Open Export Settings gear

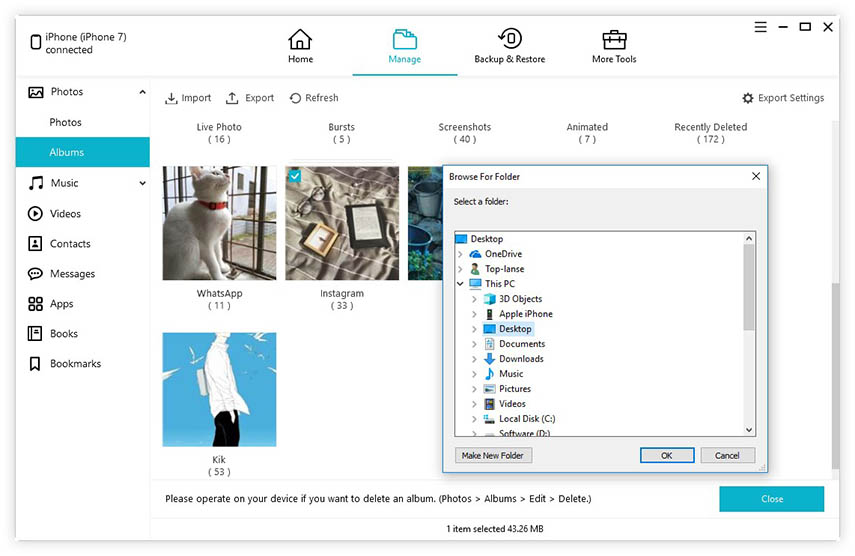783,98
